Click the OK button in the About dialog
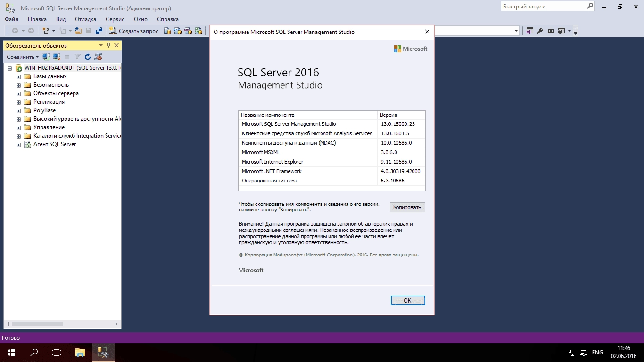This screenshot has height=362, width=644. 408,300
